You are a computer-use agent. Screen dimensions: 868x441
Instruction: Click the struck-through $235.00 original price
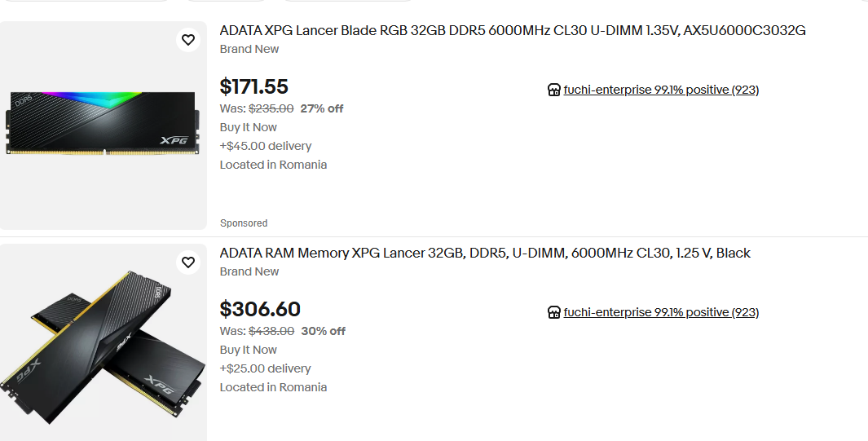pos(271,108)
